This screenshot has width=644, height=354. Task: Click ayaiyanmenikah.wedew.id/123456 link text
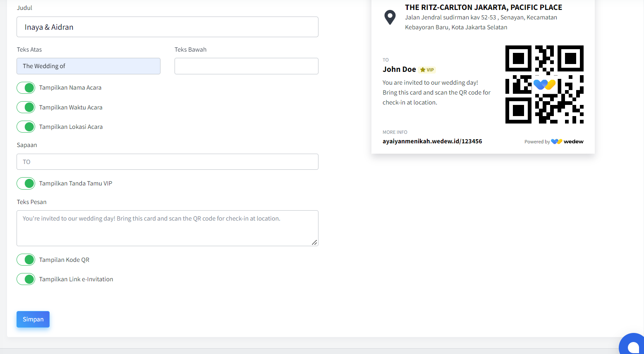(432, 141)
